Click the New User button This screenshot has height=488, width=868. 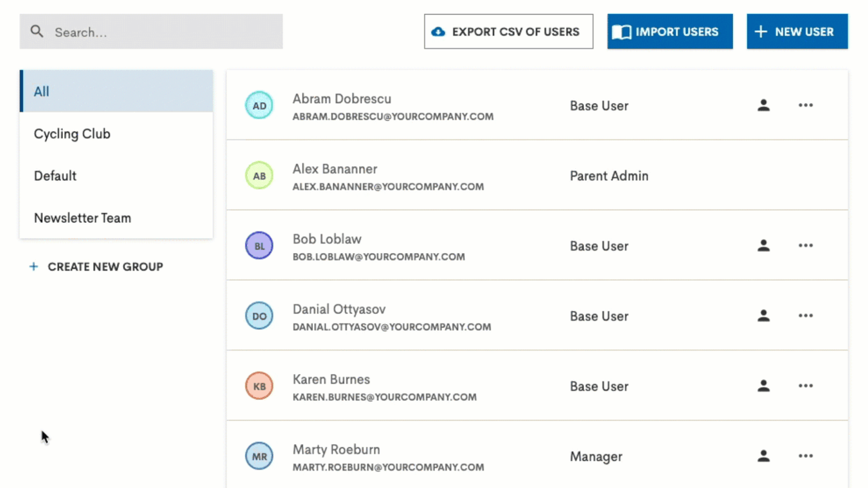797,32
